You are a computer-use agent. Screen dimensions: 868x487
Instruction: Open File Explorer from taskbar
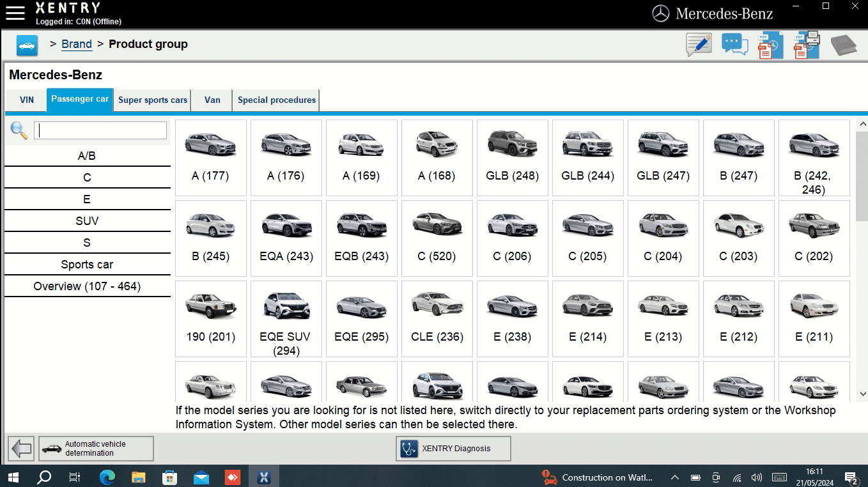(x=138, y=477)
